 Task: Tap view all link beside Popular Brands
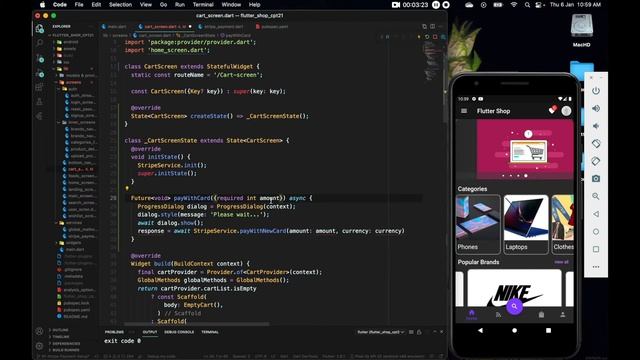[x=561, y=262]
